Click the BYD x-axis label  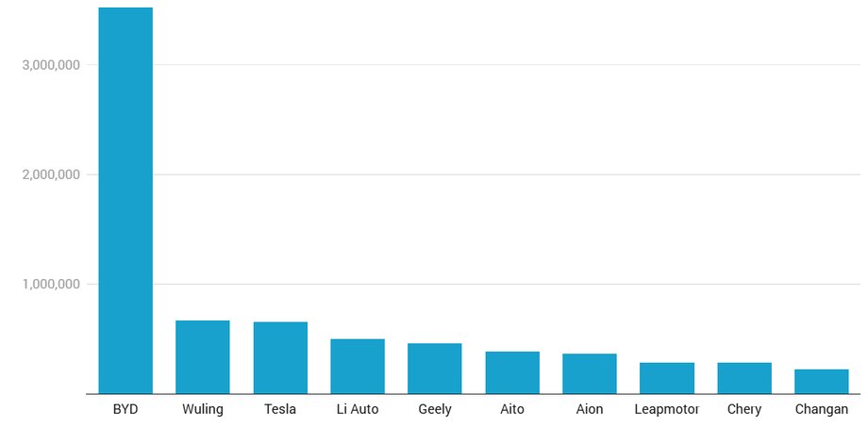coord(125,409)
